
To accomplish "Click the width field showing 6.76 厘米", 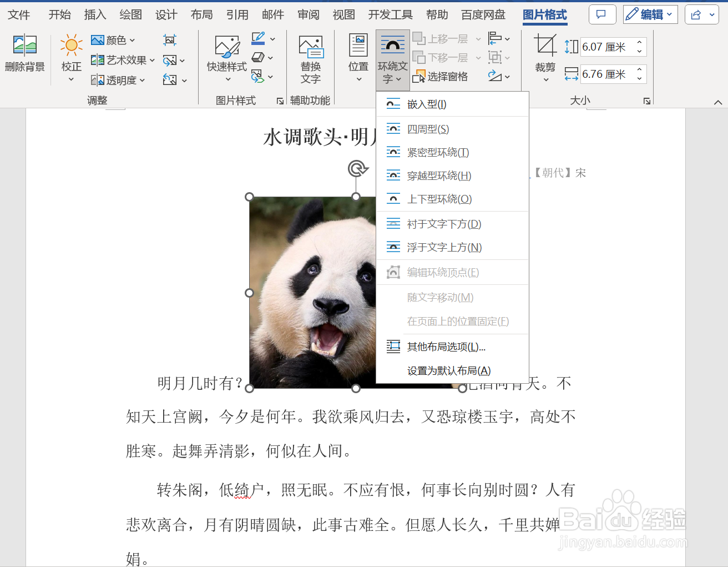I will [606, 74].
